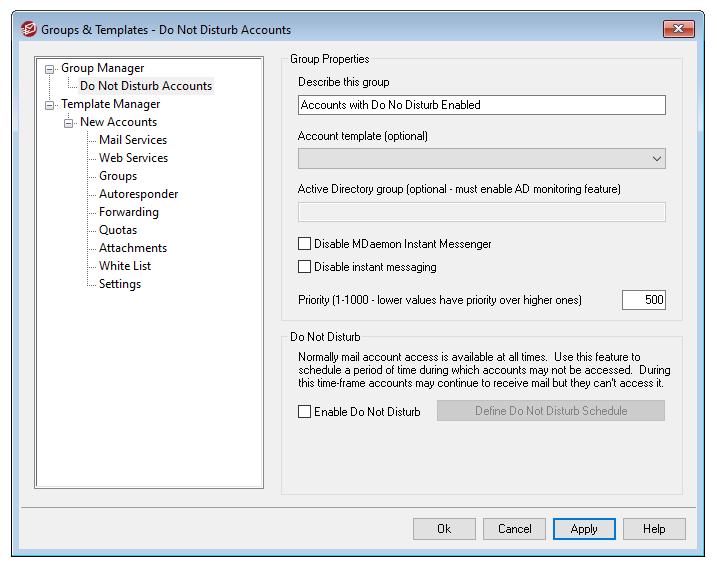Open the White List tree item

point(125,266)
